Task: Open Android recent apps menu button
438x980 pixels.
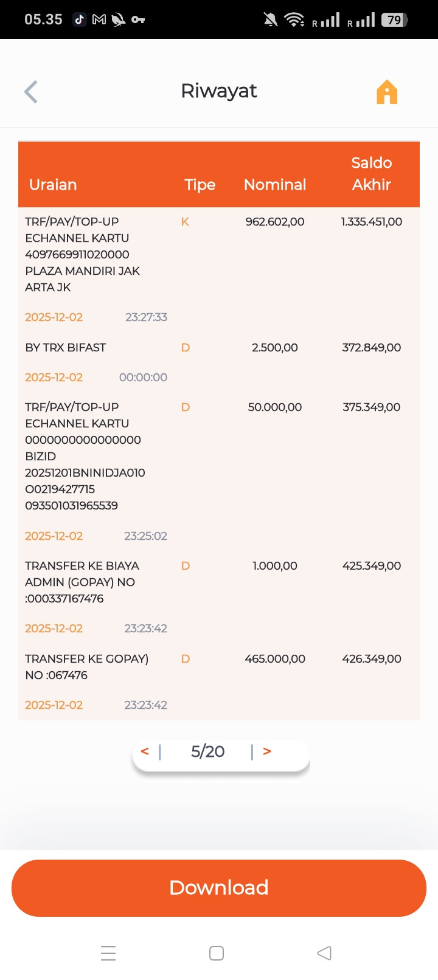Action: click(x=108, y=953)
